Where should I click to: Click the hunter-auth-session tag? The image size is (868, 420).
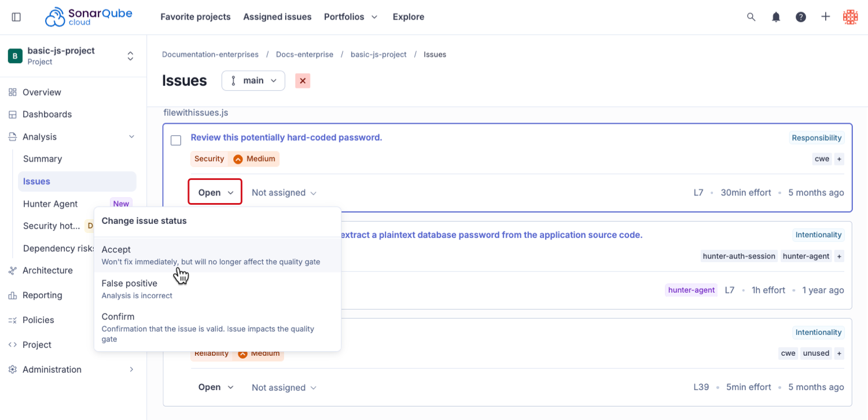coord(739,256)
